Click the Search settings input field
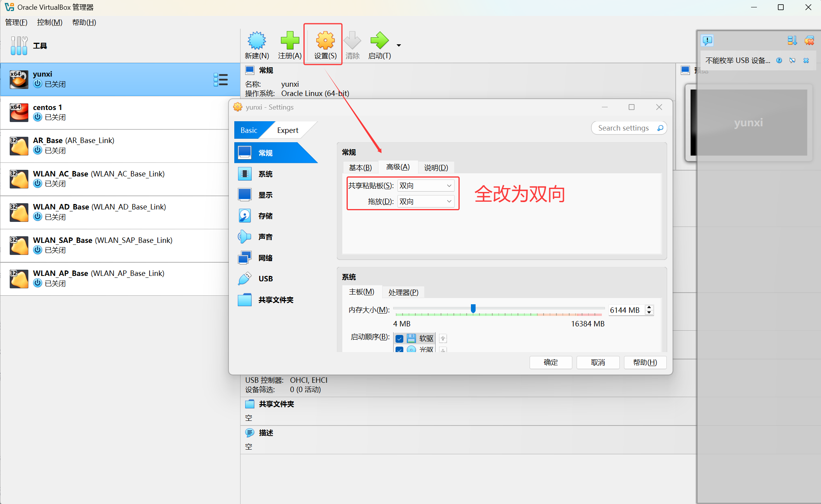Viewport: 821px width, 504px height. pyautogui.click(x=629, y=128)
